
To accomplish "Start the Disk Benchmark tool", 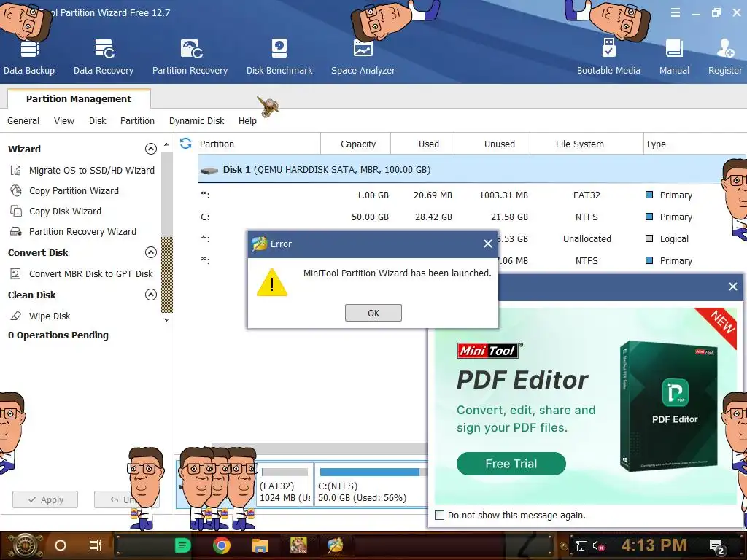I will [279, 57].
